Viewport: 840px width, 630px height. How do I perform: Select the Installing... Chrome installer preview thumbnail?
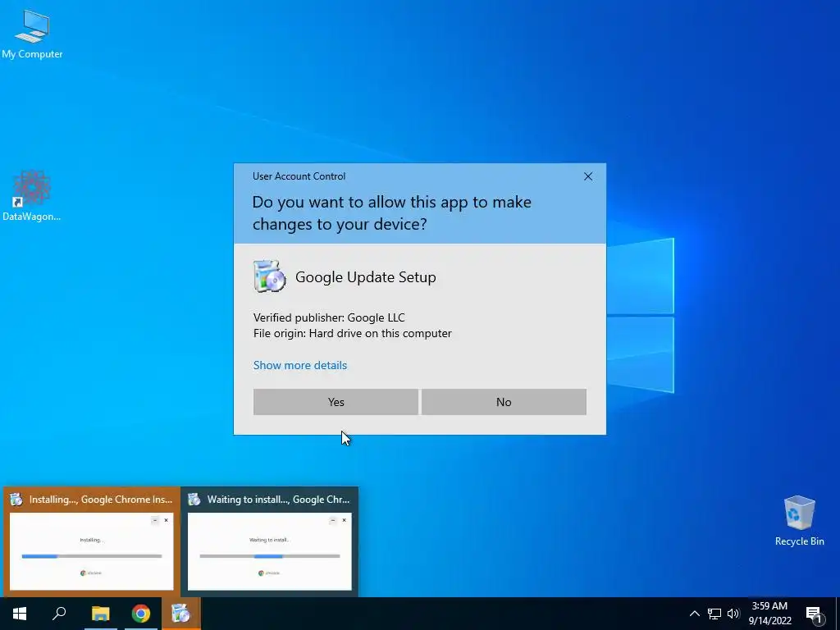pyautogui.click(x=92, y=551)
